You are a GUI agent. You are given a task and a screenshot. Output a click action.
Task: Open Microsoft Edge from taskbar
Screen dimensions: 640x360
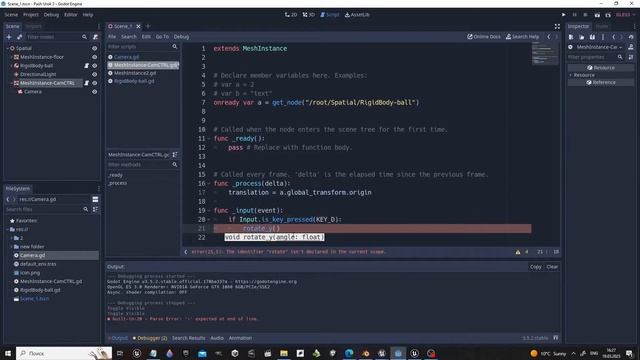(x=349, y=353)
